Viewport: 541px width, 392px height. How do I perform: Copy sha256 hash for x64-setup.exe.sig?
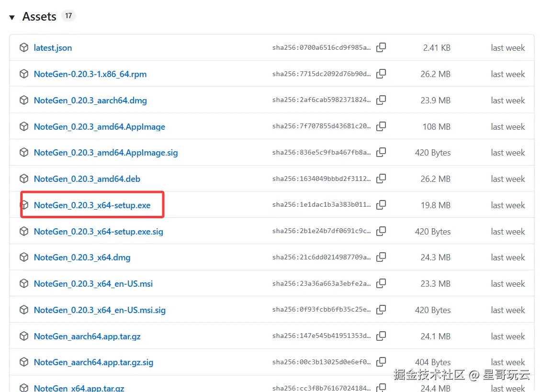tap(381, 231)
